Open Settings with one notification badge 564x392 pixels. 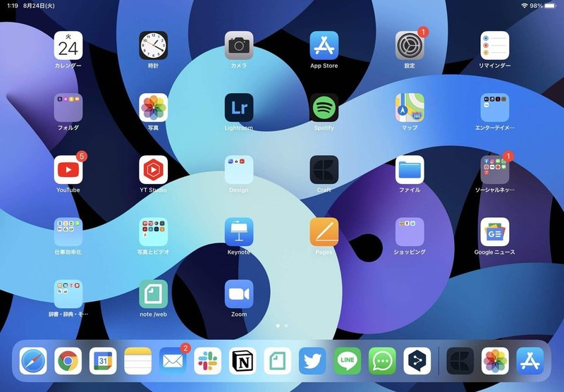(x=410, y=45)
